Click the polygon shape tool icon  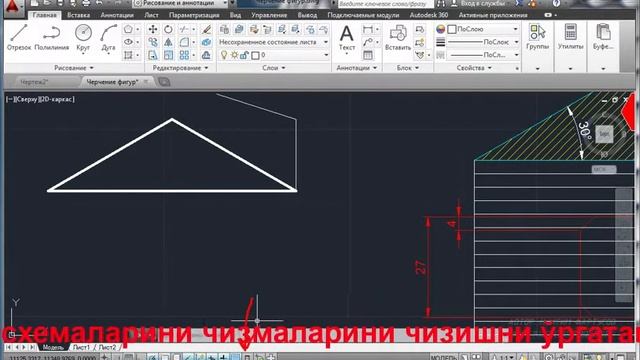pos(128,29)
